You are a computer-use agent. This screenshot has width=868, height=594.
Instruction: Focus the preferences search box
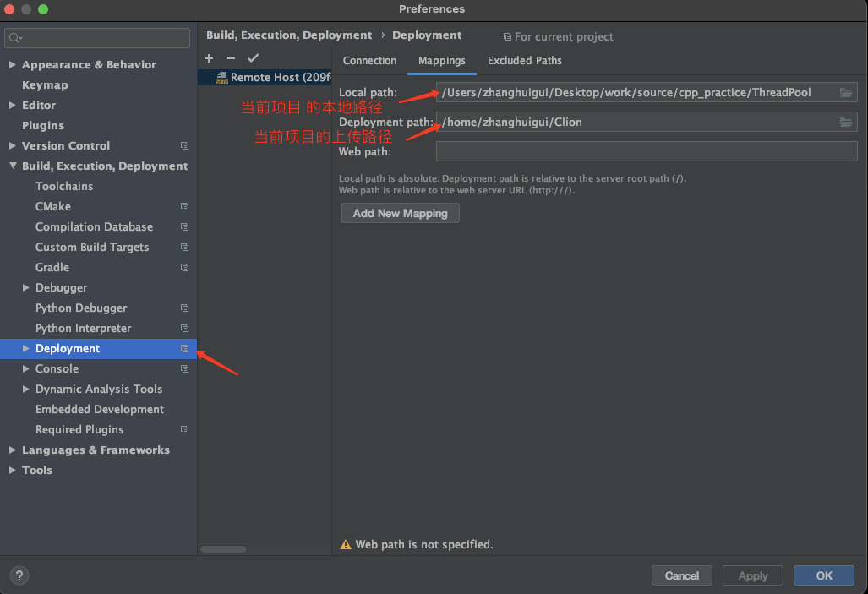pos(97,38)
